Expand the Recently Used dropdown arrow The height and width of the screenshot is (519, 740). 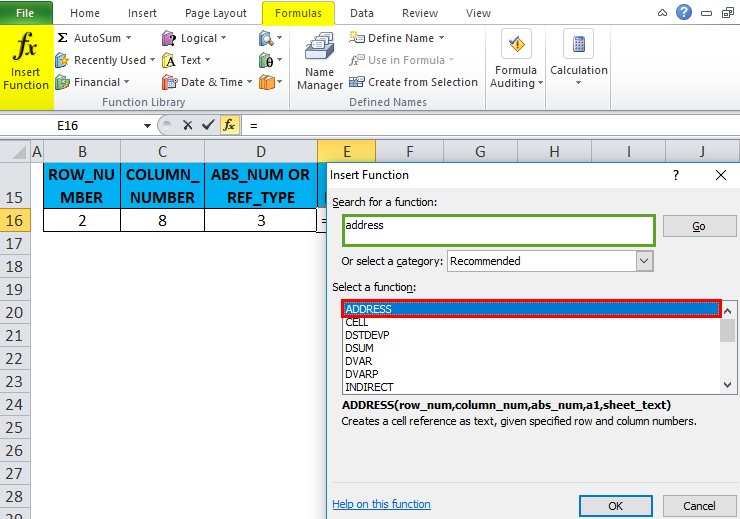[152, 60]
